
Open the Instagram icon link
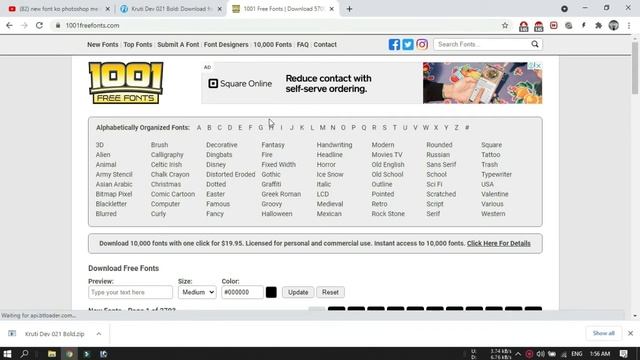click(x=422, y=44)
